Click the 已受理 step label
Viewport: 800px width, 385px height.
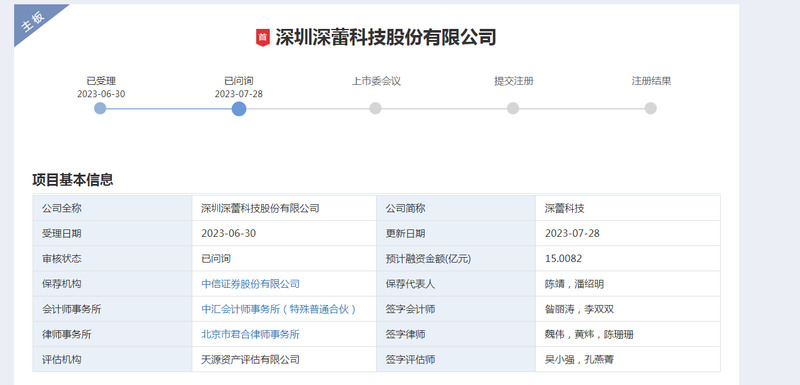[101, 81]
